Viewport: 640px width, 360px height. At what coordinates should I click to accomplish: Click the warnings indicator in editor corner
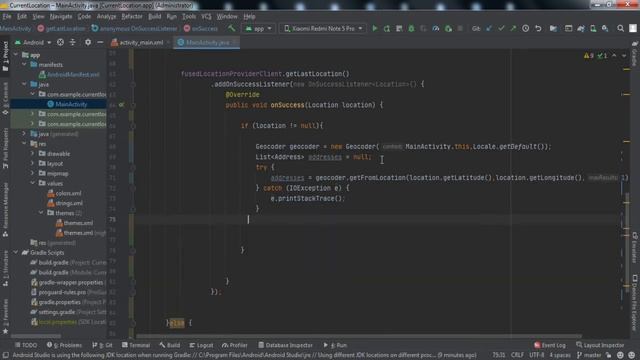[x=589, y=56]
